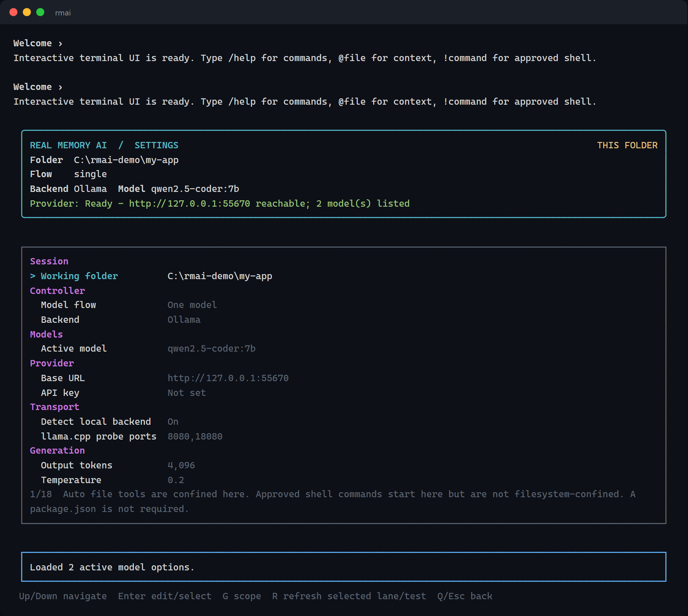Click the 'Flow single' line in header panel
Screen dimensions: 688x616
pyautogui.click(x=68, y=174)
